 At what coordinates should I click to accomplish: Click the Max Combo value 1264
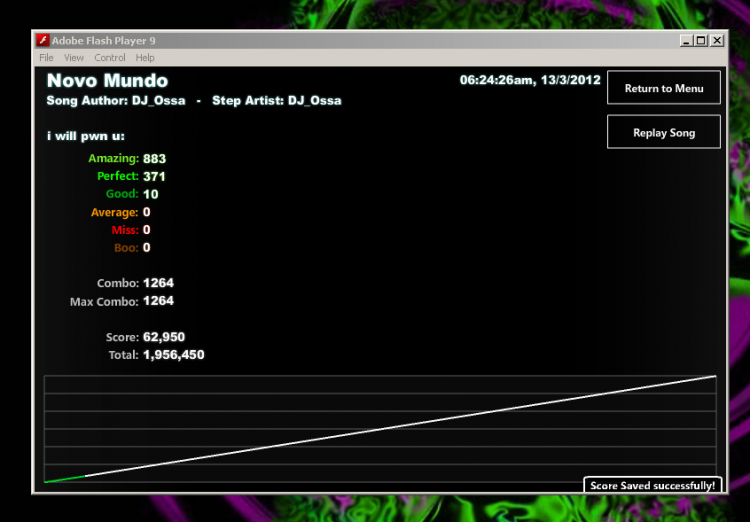pyautogui.click(x=158, y=300)
